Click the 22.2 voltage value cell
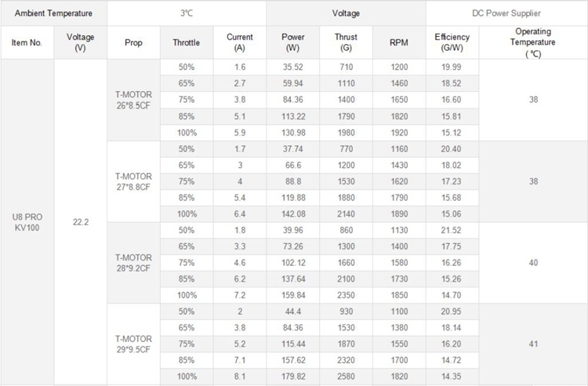Image resolution: width=588 pixels, height=386 pixels. [x=80, y=222]
